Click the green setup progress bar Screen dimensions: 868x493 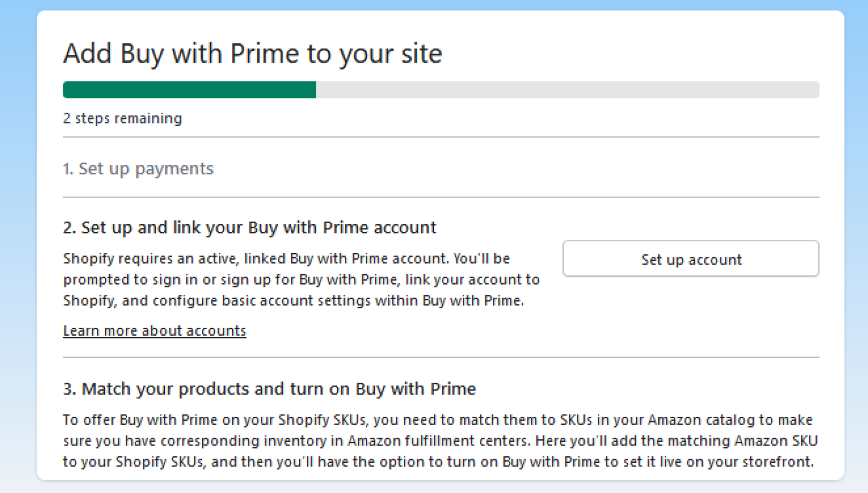tap(189, 89)
